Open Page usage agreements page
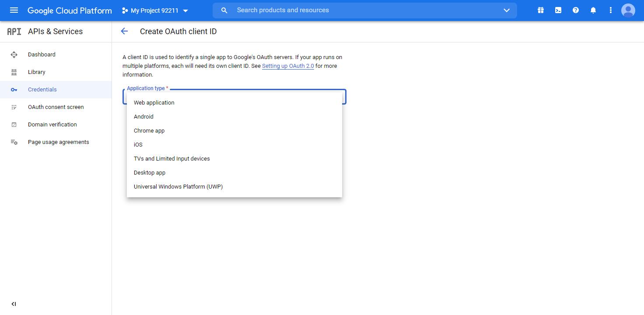 pos(56,142)
